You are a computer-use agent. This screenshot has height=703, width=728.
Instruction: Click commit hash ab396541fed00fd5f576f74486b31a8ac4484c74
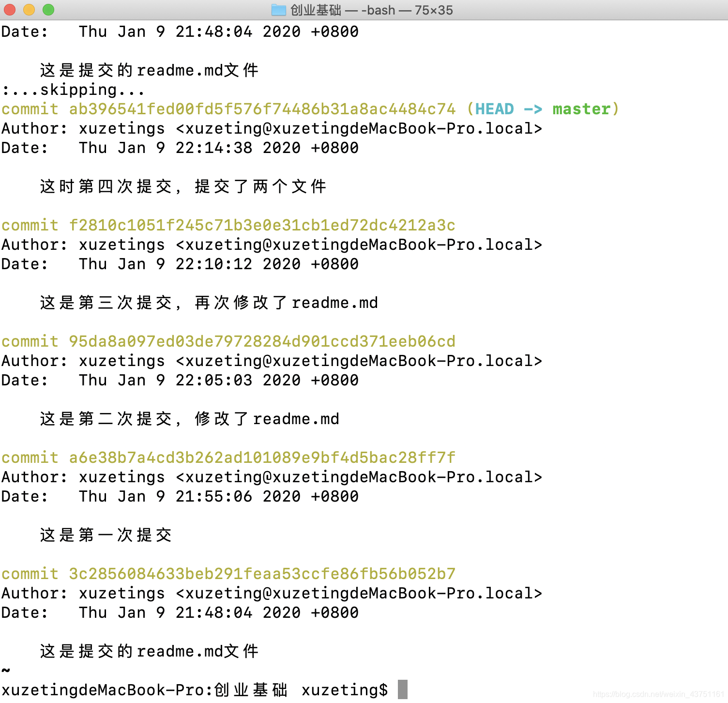click(262, 109)
